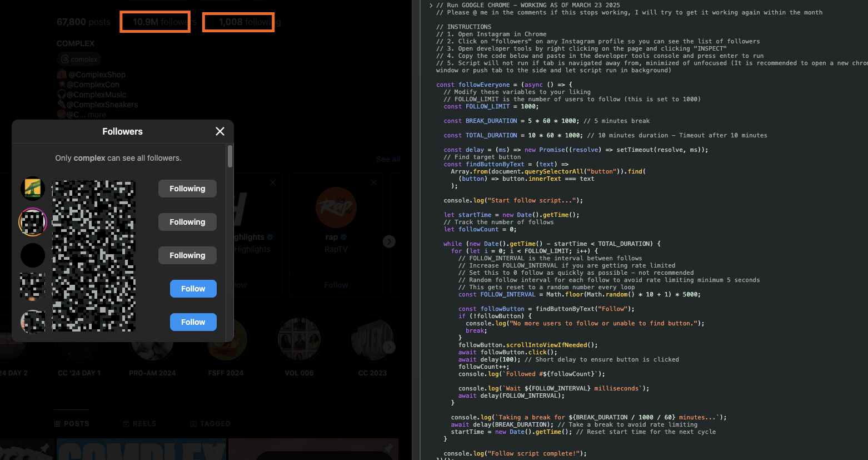Open the complex Threads badge

tap(78, 60)
